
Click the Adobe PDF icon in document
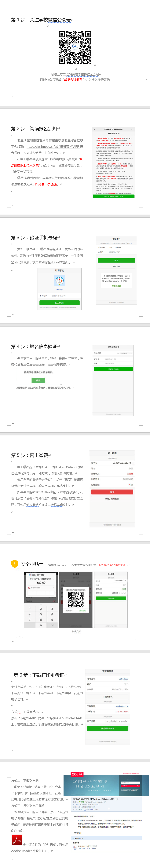(x=17, y=840)
